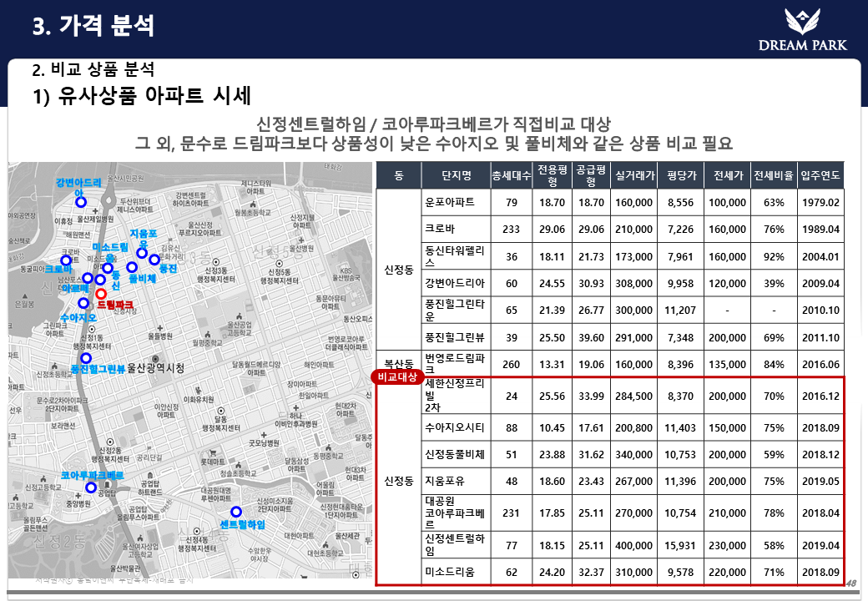868x601 pixels.
Task: Click the 39% ratio cell
Action: (774, 283)
